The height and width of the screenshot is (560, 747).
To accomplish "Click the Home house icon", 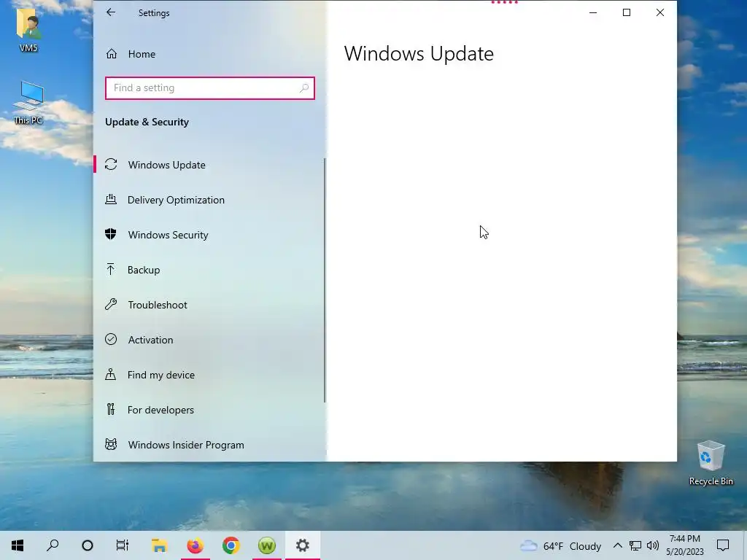I will (x=112, y=54).
